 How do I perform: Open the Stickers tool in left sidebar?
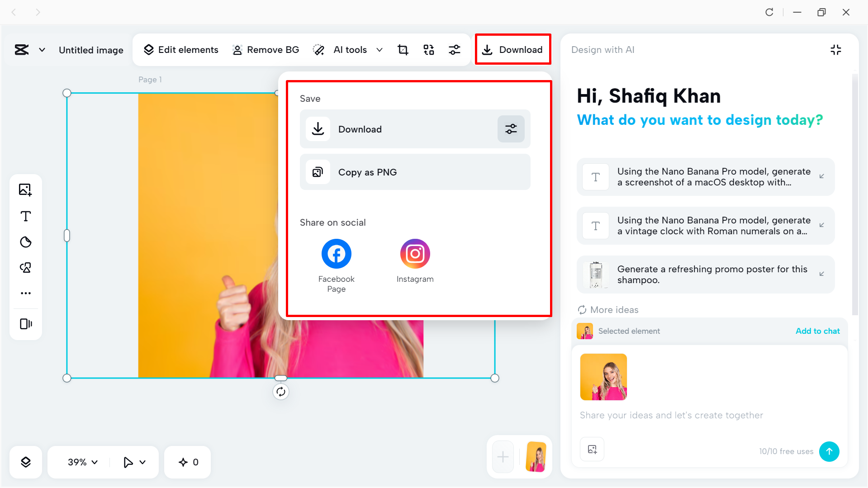click(26, 242)
